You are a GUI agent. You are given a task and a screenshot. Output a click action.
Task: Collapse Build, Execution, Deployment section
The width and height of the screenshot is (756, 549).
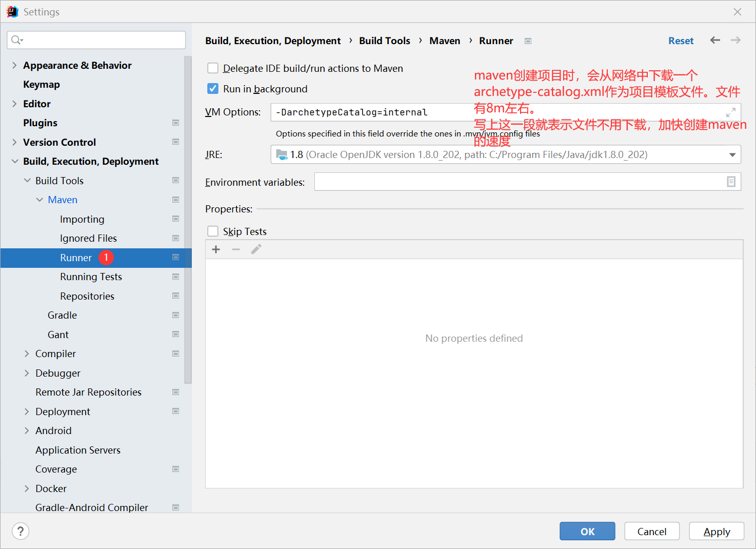coord(14,161)
